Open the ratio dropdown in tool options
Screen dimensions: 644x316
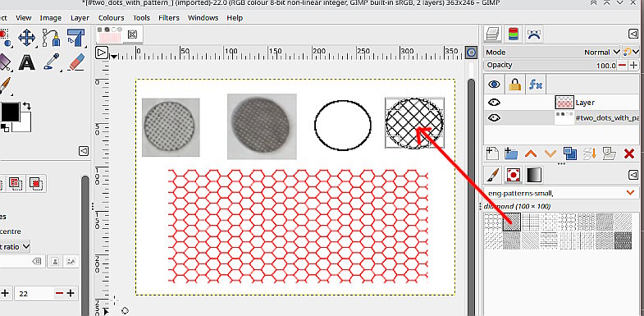pos(16,246)
